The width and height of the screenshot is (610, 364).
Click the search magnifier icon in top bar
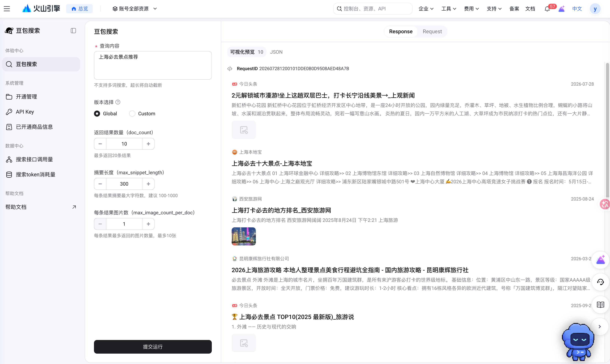point(339,9)
